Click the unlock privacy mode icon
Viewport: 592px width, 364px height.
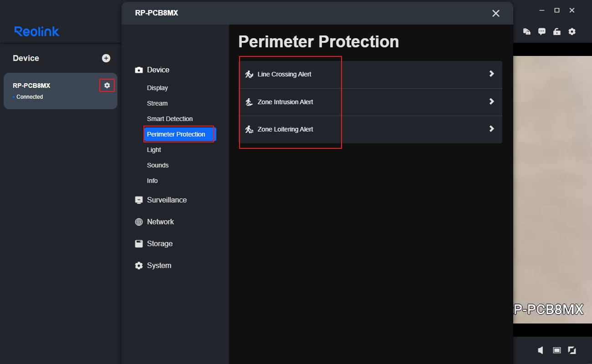[x=556, y=31]
